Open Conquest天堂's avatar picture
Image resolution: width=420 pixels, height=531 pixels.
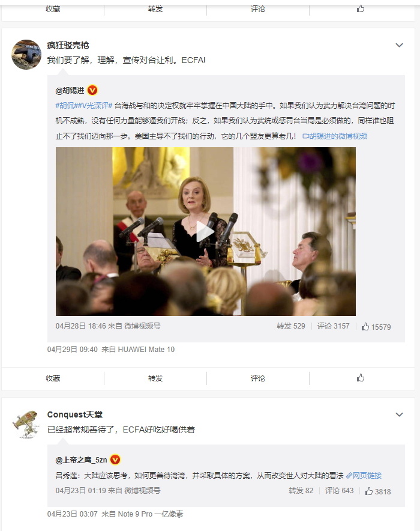pyautogui.click(x=26, y=423)
